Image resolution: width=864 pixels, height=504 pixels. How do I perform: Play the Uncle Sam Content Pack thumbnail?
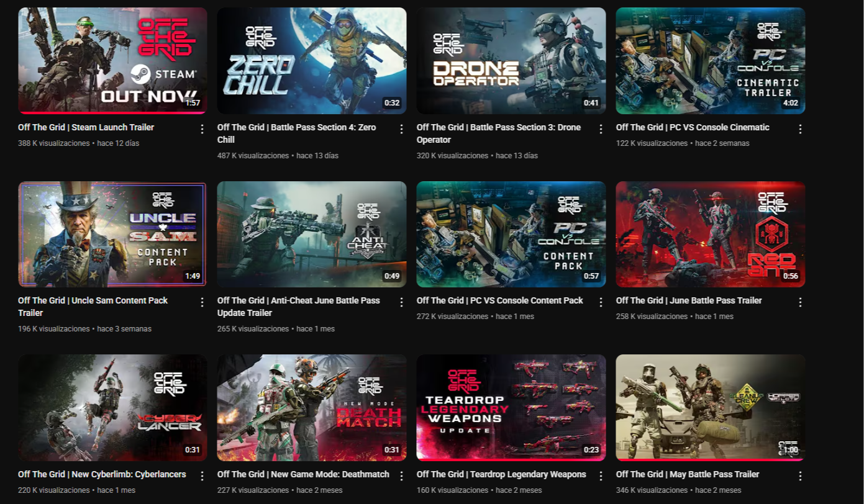112,234
